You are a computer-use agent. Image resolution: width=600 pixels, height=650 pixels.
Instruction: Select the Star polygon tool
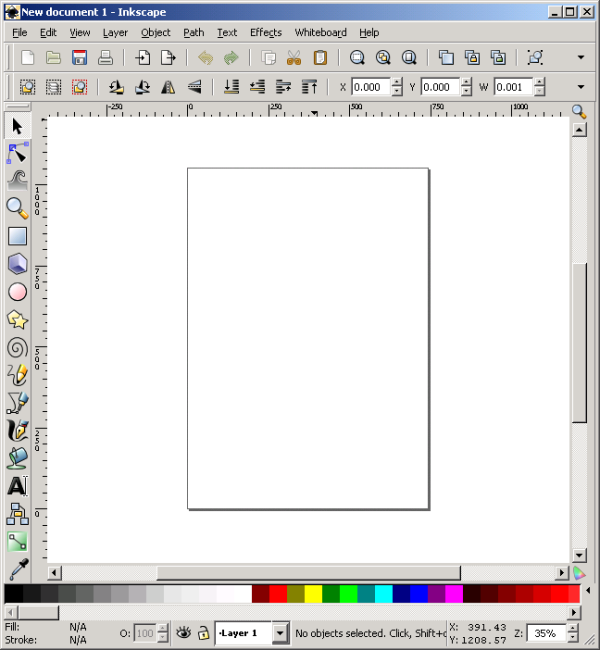pos(17,320)
